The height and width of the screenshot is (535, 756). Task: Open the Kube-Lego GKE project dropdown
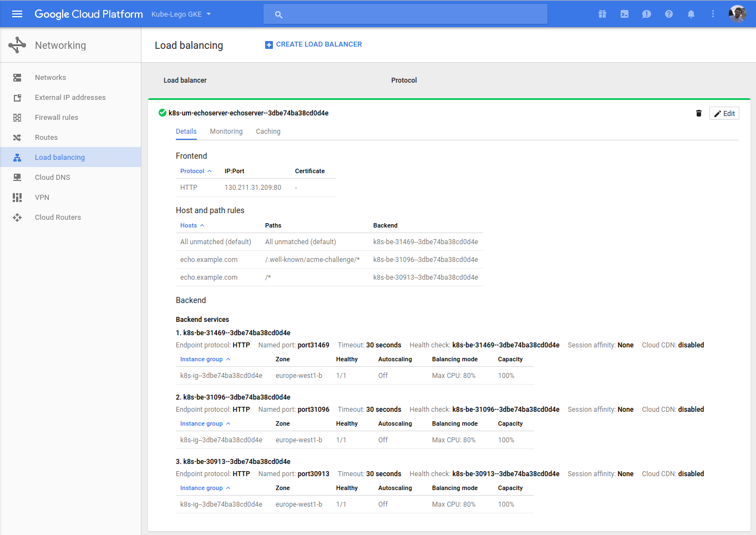tap(181, 14)
